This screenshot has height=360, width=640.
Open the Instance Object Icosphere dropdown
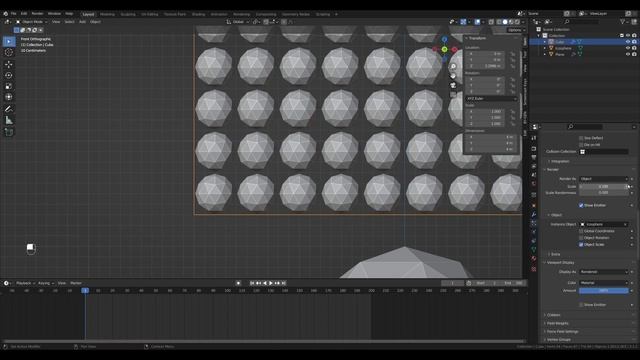604,224
